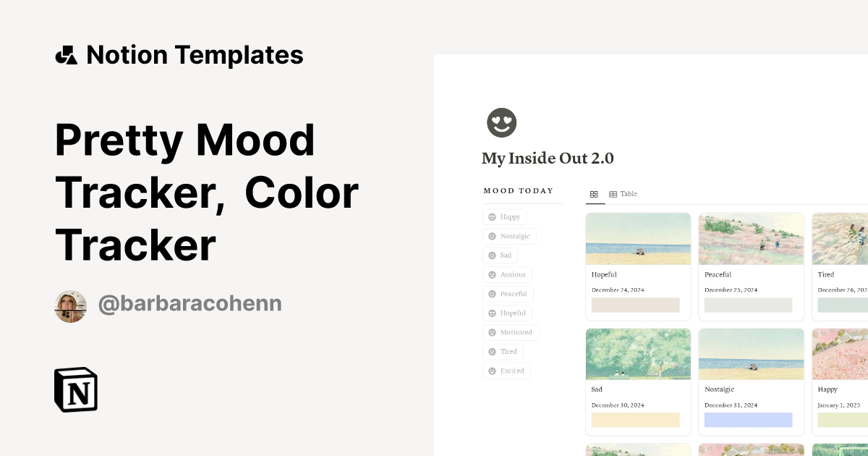868x456 pixels.
Task: Click the heart-eyes emoji page icon
Action: (x=502, y=122)
